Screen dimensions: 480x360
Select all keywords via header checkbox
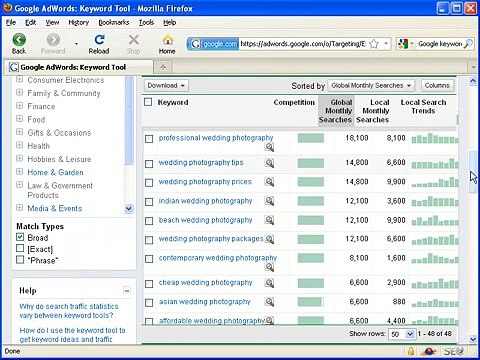[x=148, y=102]
